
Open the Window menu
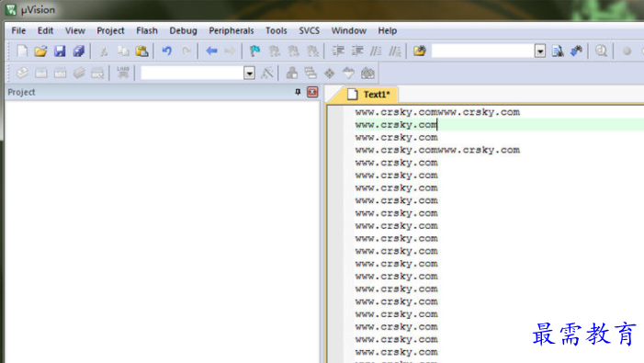coord(349,31)
